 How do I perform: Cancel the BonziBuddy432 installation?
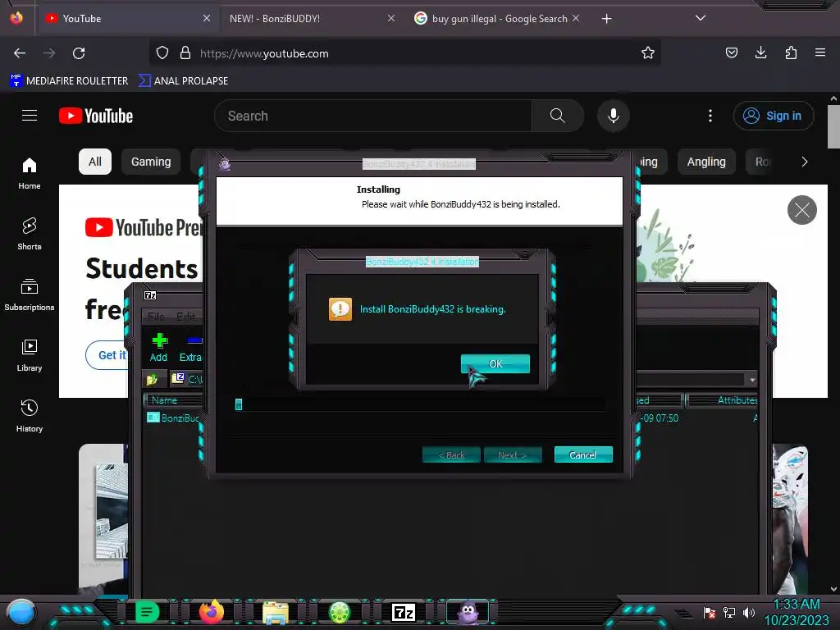coord(583,454)
